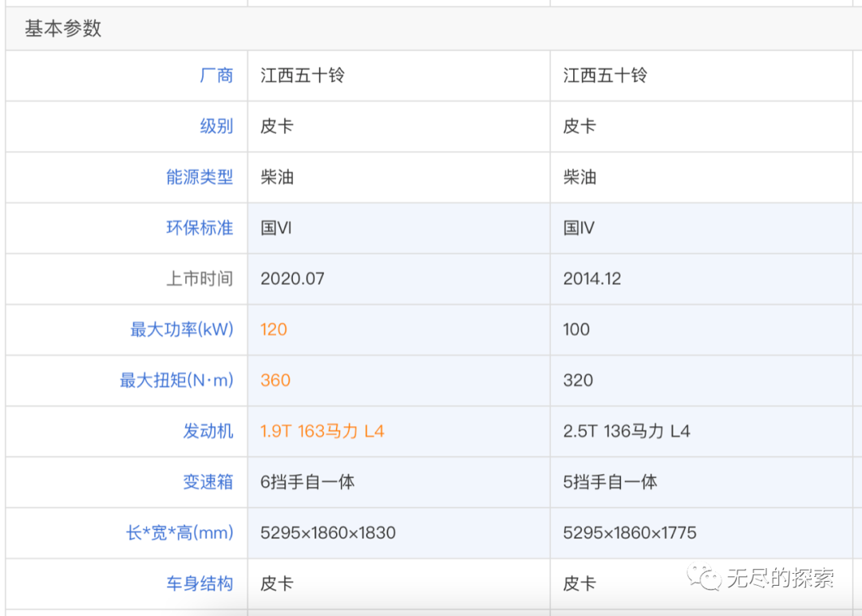This screenshot has height=616, width=862.
Task: Select the 国VI emission standard cell
Action: (x=276, y=228)
